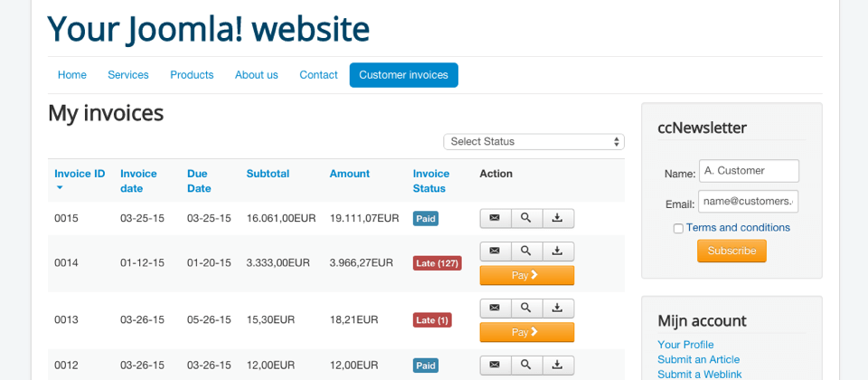Viewport: 868px width, 380px height.
Task: Click the magnifier view icon for invoice 0015
Action: pos(526,218)
